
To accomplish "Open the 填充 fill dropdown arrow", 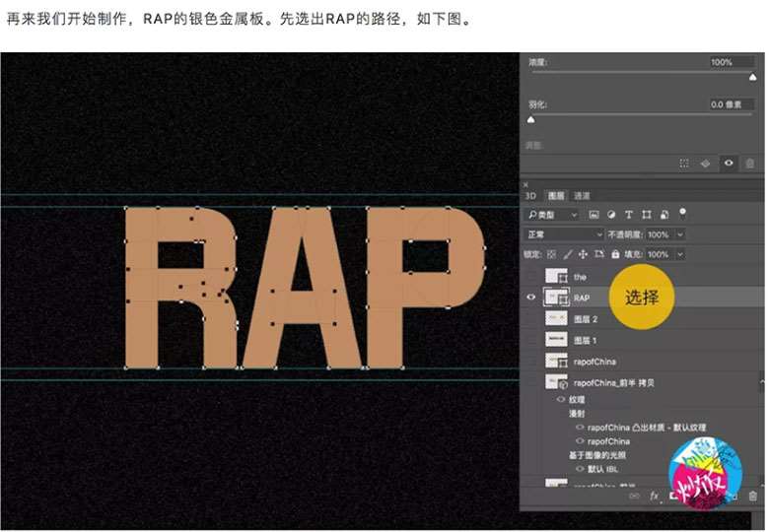I will pos(680,254).
